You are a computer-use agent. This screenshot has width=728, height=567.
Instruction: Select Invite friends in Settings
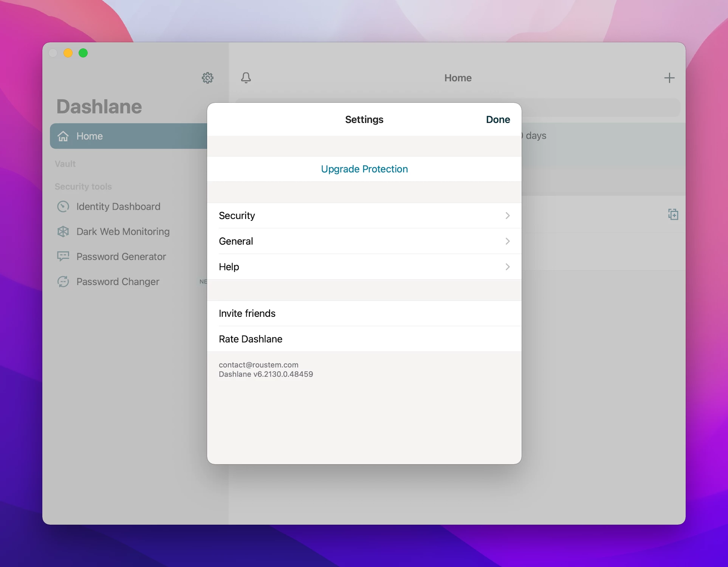(364, 313)
